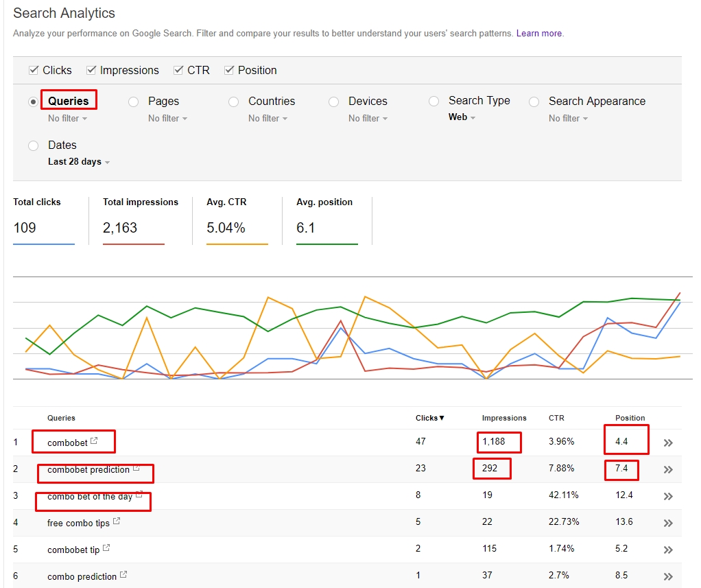Viewport: 701px width, 588px height.
Task: Click the combo bet of the day query
Action: [x=89, y=496]
